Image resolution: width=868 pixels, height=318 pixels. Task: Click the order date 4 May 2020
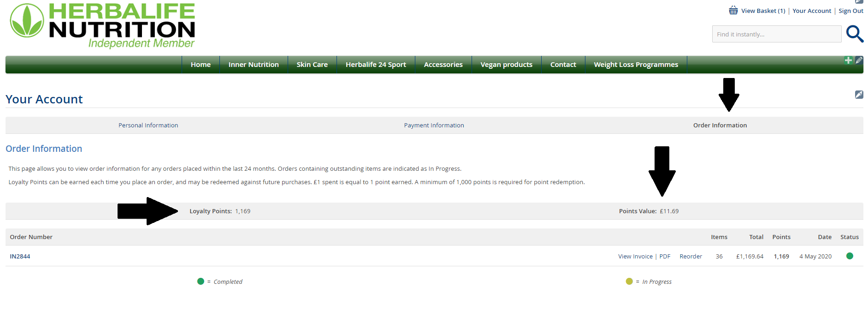(815, 257)
